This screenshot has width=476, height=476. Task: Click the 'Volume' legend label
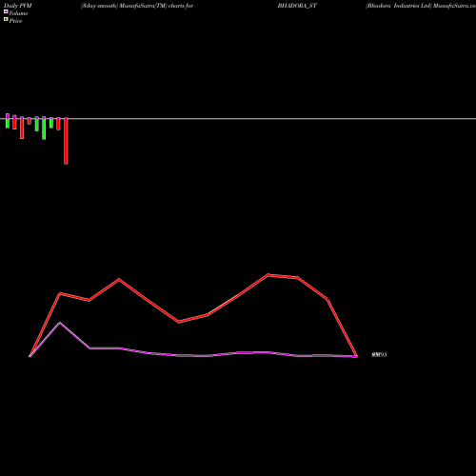18,13
